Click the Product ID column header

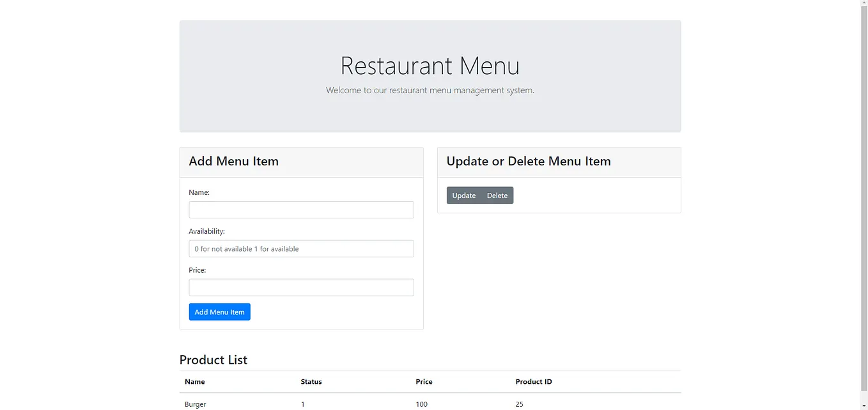(534, 381)
